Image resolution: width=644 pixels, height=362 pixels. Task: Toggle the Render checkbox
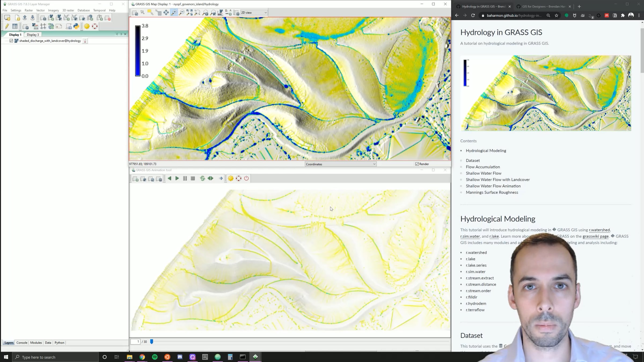pos(417,164)
